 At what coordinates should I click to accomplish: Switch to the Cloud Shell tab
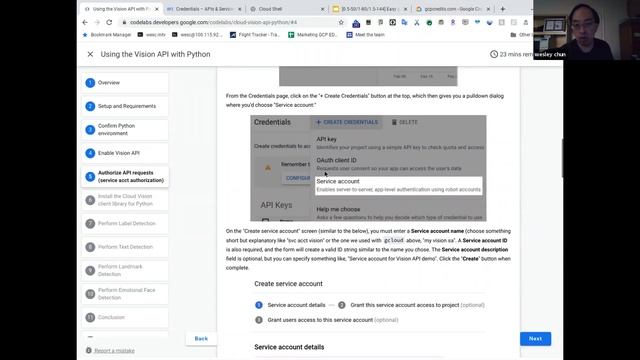(287, 9)
